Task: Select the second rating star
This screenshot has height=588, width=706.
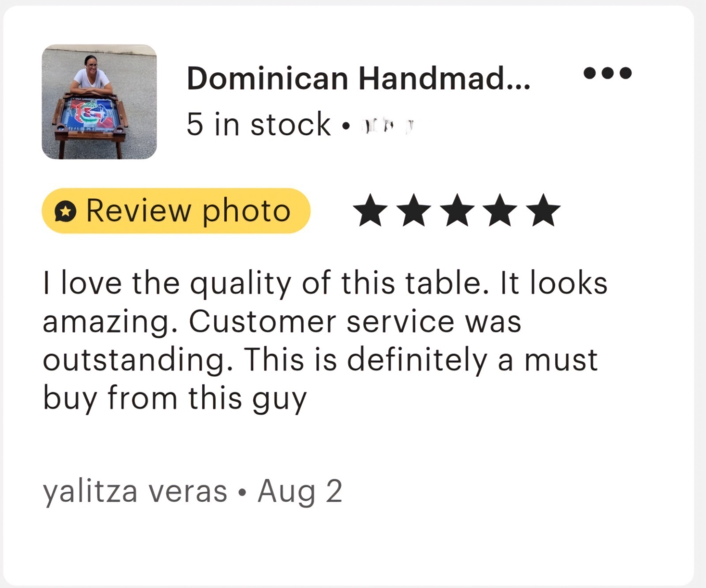Action: [x=414, y=210]
